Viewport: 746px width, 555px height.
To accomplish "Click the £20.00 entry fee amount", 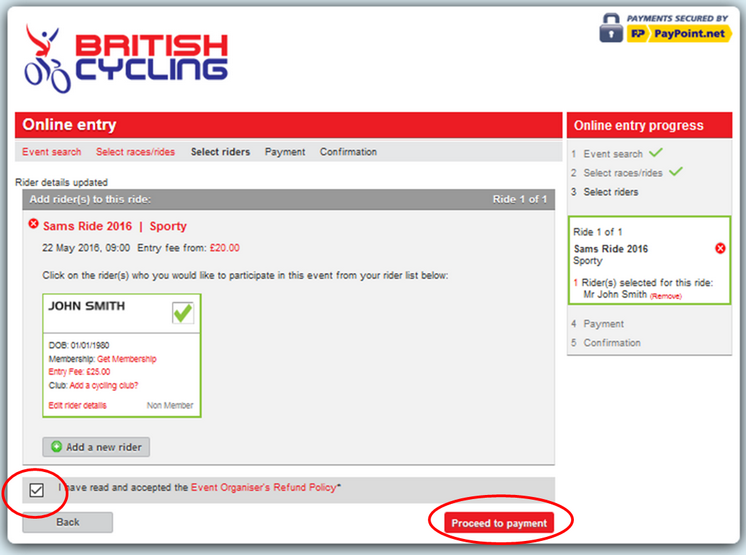I will coord(225,248).
